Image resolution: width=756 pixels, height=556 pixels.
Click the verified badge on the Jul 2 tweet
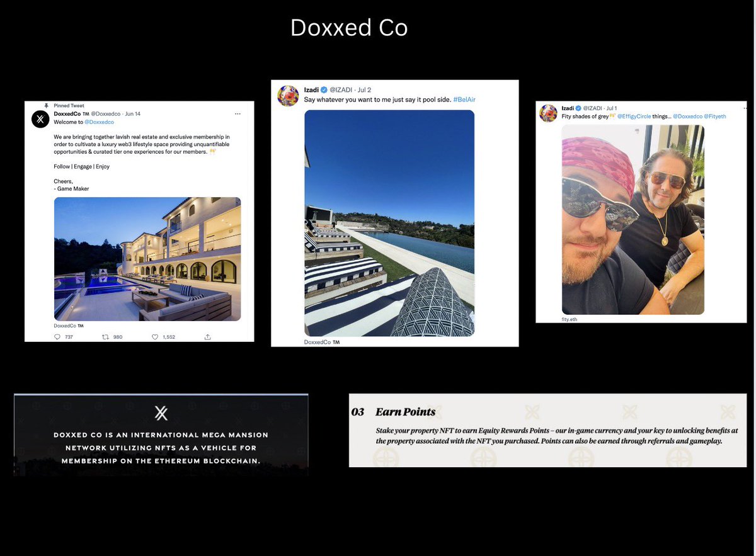(324, 90)
